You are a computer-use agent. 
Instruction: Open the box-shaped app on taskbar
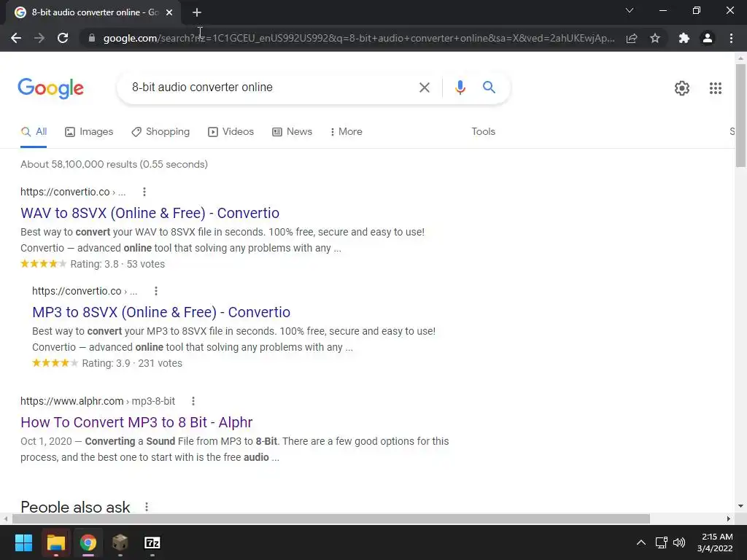(x=120, y=542)
